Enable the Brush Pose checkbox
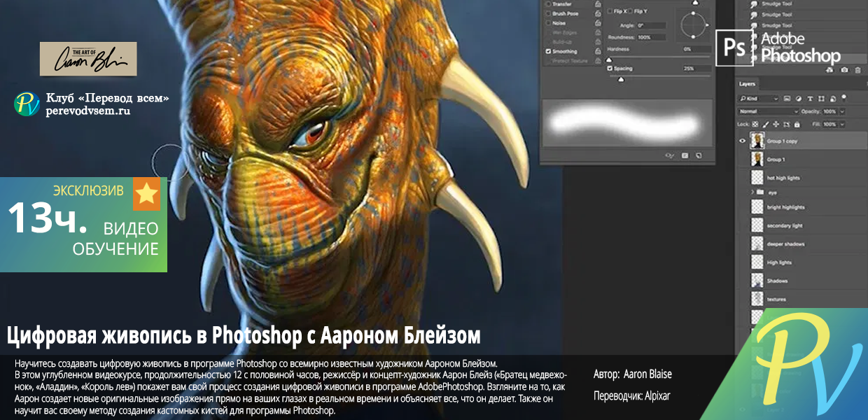Screen dimensions: 868x420 (548, 13)
